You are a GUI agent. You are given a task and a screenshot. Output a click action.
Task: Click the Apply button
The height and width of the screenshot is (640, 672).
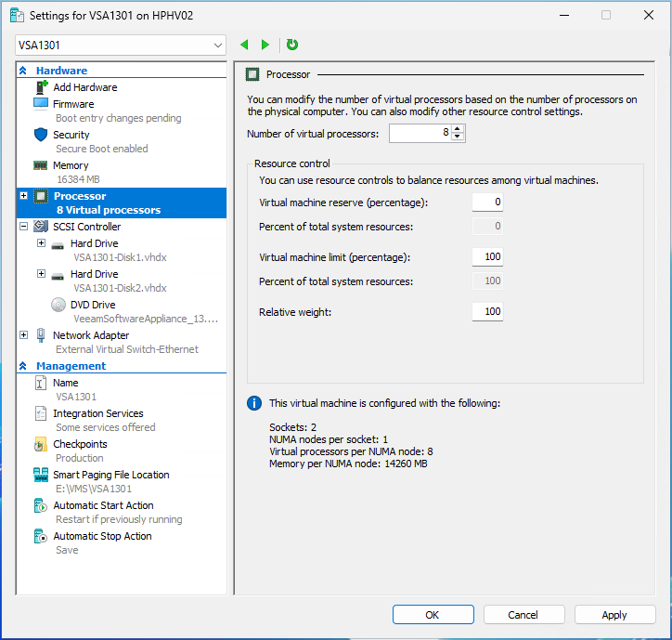(x=614, y=615)
